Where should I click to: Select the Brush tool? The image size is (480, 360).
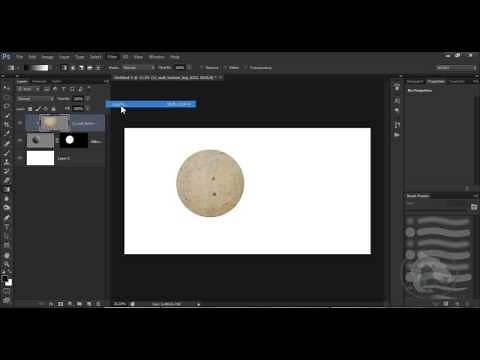[x=6, y=153]
